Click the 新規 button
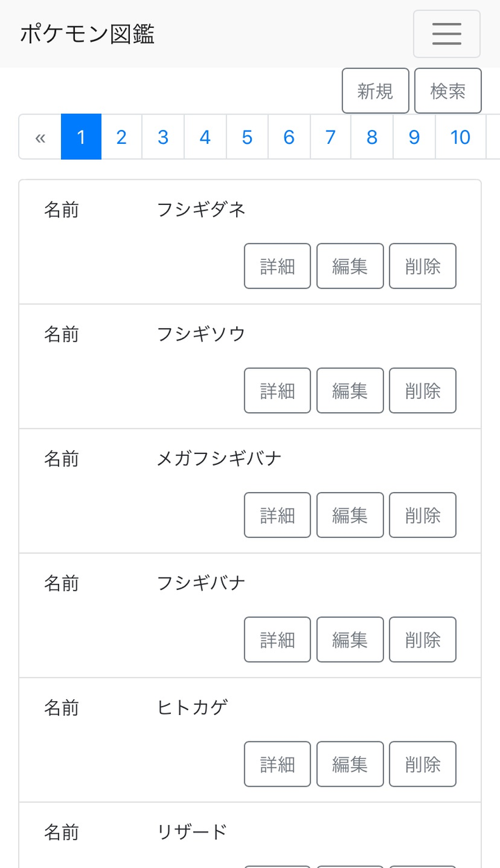The width and height of the screenshot is (500, 868). 376,91
